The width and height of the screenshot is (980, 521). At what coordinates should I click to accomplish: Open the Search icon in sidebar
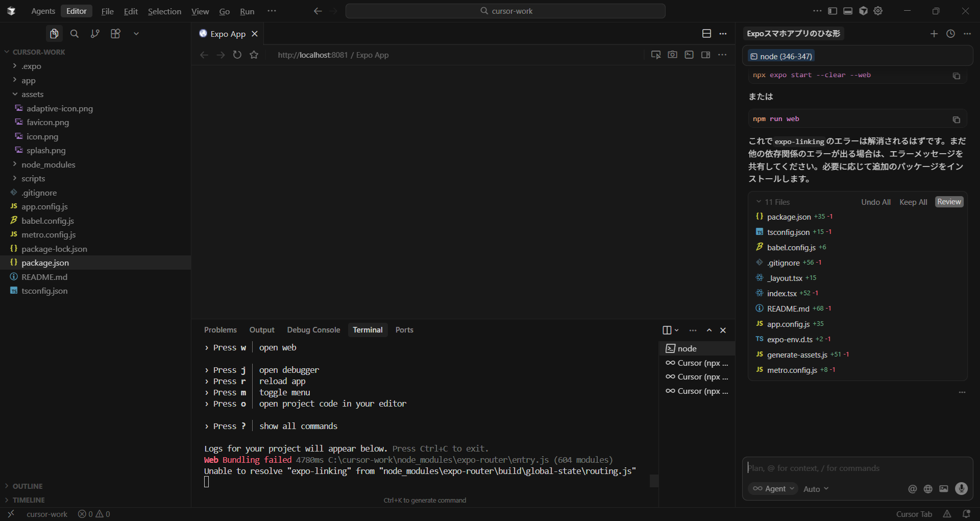coord(75,34)
